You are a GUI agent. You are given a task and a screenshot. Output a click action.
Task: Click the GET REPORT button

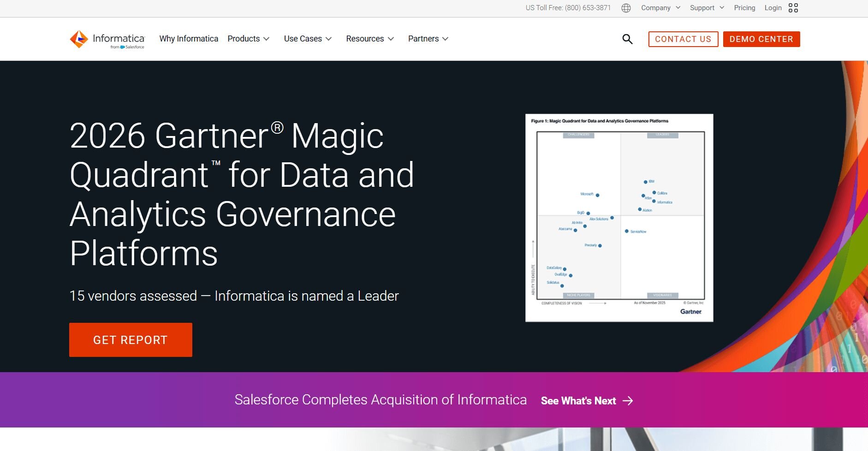pos(131,340)
